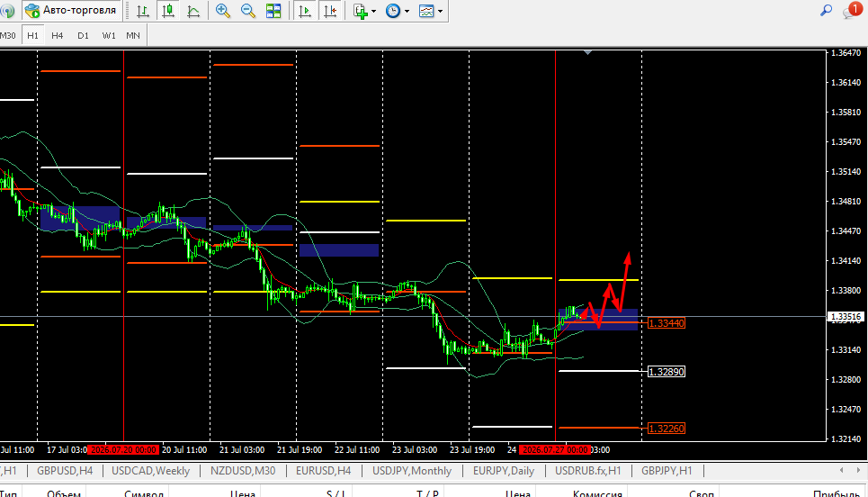
Task: Zoom in on the chart
Action: point(222,11)
